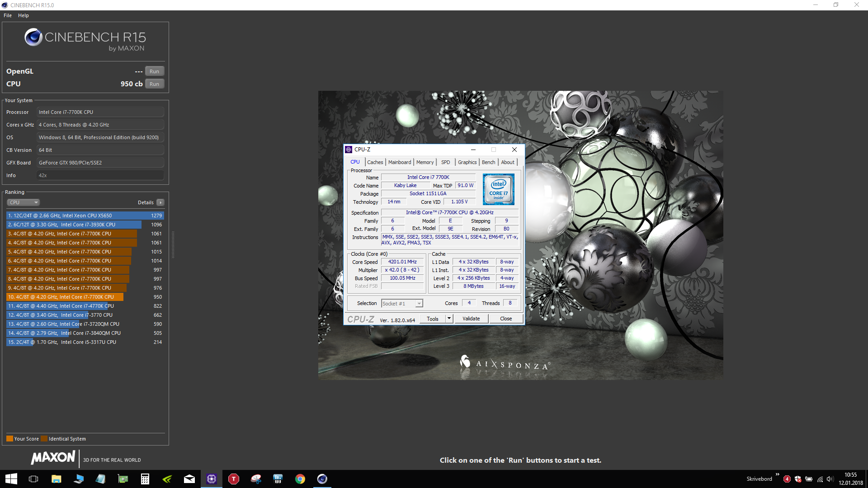868x488 pixels.
Task: Expand ranking Details arrow button
Action: point(160,202)
